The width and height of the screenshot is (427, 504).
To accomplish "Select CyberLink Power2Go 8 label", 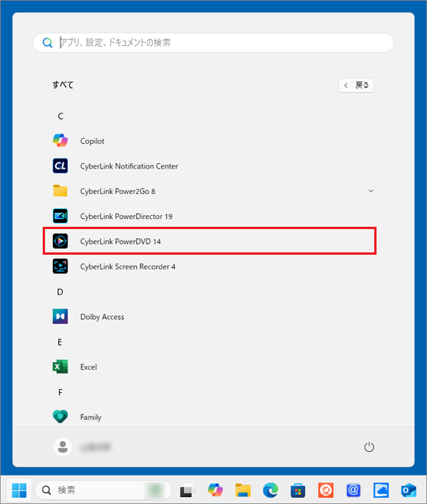I will click(x=117, y=191).
